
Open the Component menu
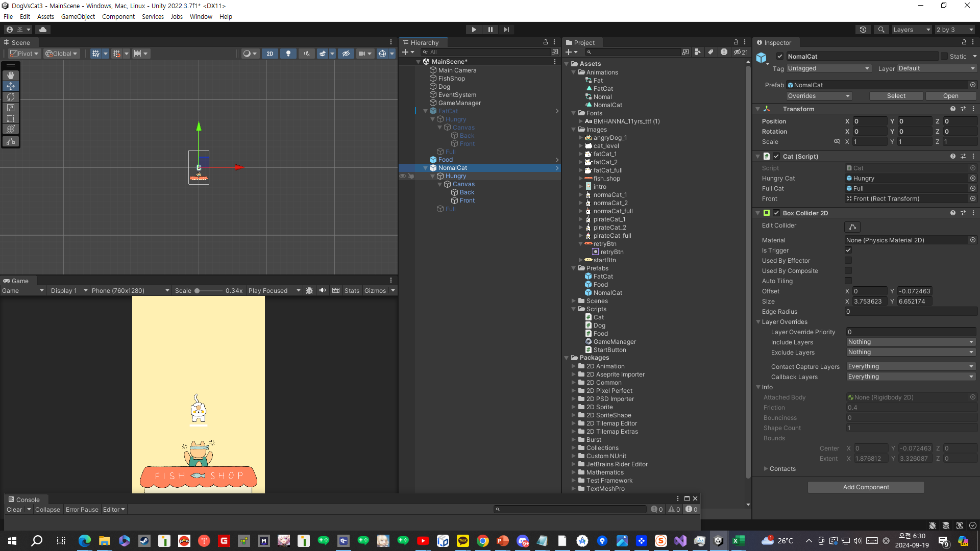(118, 17)
